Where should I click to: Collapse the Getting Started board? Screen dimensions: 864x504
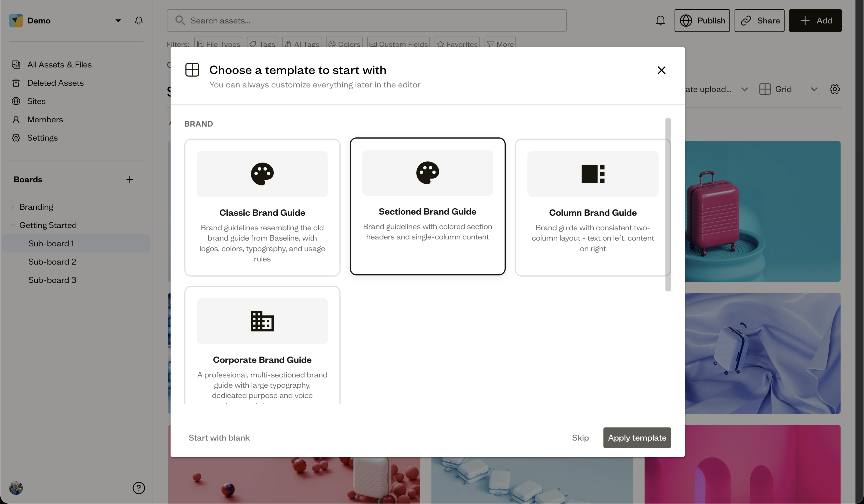pos(12,225)
